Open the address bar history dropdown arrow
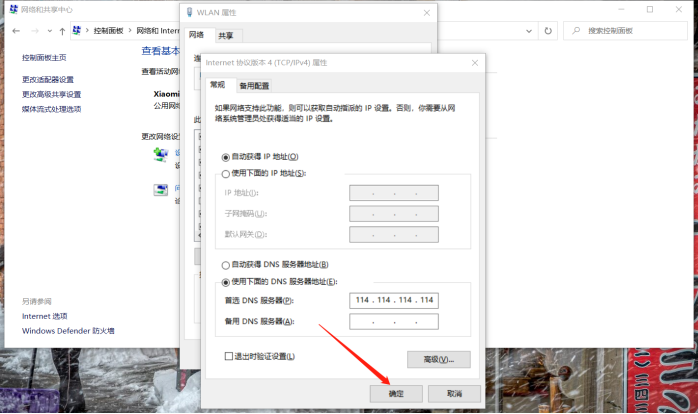Screen dimensions: 698x414 [x=528, y=32]
